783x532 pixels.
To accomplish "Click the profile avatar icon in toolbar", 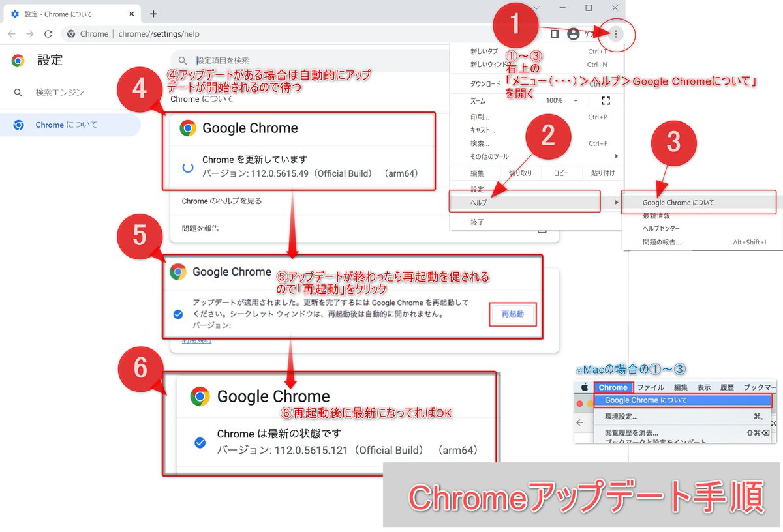I will (574, 34).
